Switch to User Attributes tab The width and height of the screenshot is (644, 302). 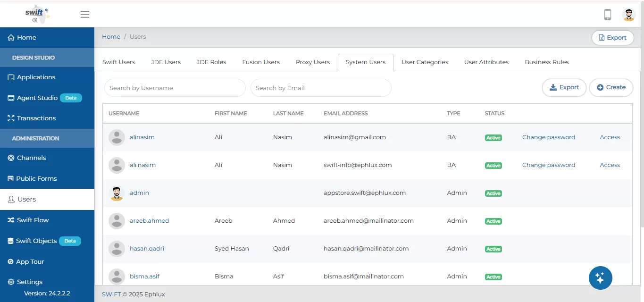tap(486, 62)
